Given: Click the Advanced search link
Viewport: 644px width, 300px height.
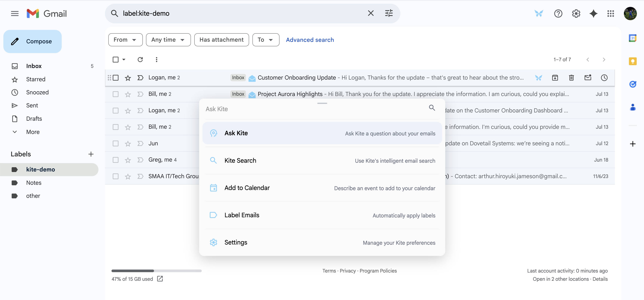Looking at the screenshot, I should pyautogui.click(x=310, y=40).
